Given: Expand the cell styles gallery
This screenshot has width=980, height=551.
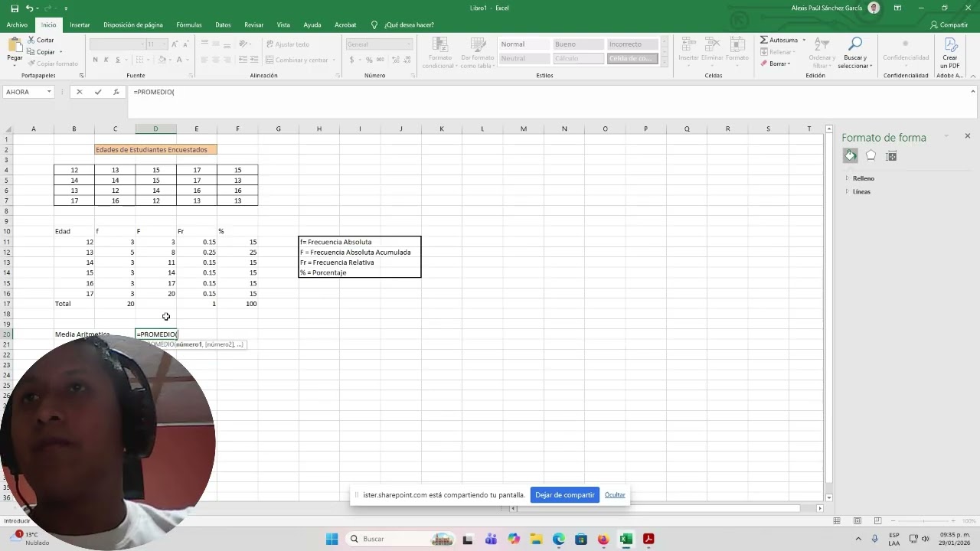Looking at the screenshot, I should [664, 61].
